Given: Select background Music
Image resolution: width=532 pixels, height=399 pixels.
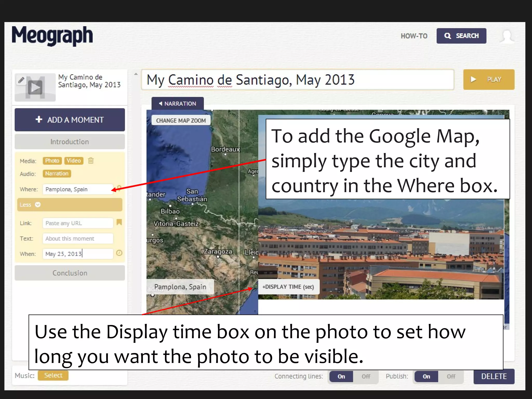Looking at the screenshot, I should point(53,375).
